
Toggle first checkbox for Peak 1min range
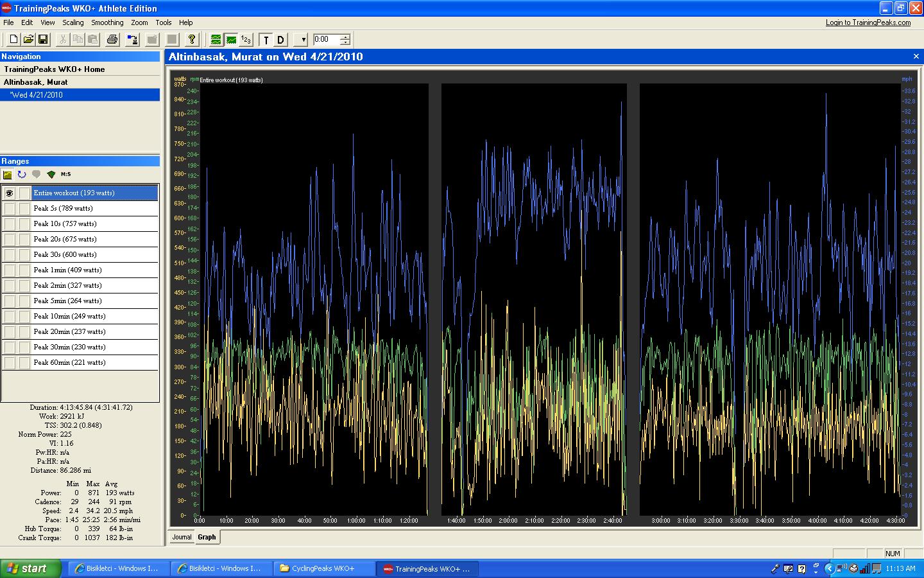pyautogui.click(x=9, y=270)
